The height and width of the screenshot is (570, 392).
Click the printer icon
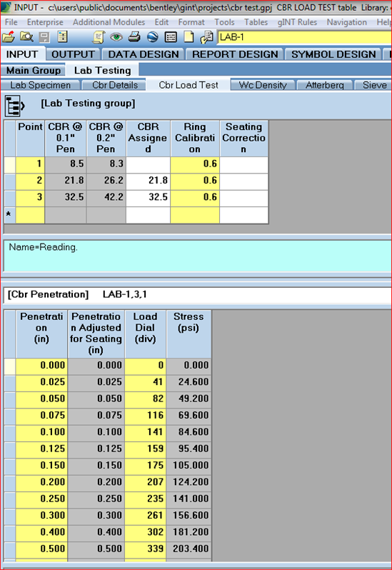pos(135,37)
